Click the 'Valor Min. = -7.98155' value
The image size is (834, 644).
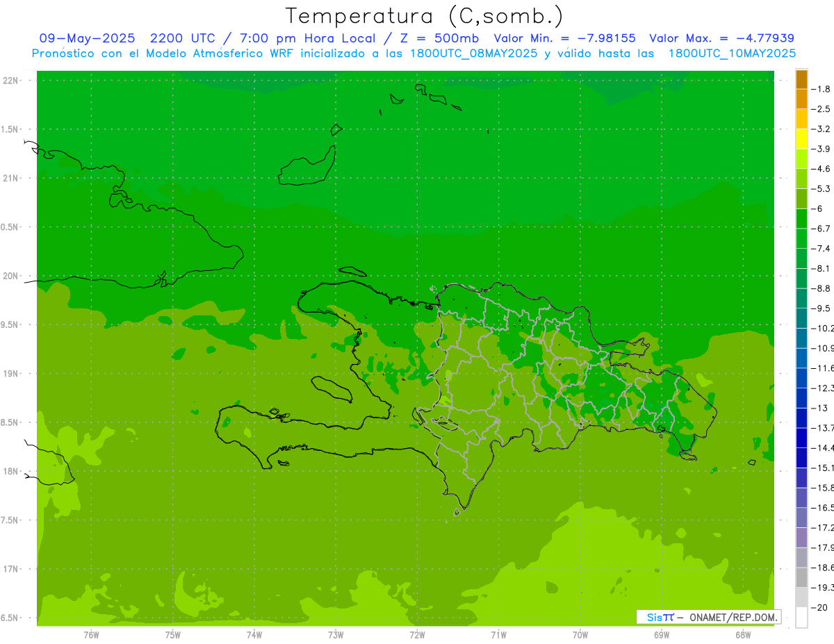(x=564, y=38)
